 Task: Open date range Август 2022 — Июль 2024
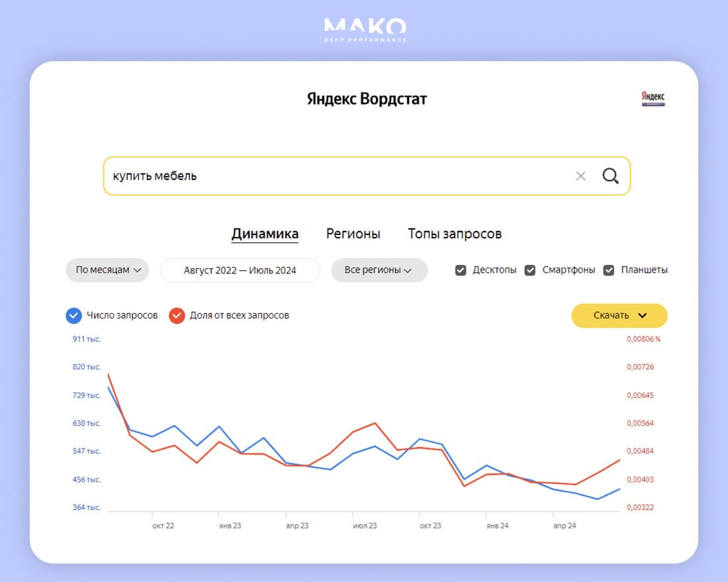pos(240,270)
